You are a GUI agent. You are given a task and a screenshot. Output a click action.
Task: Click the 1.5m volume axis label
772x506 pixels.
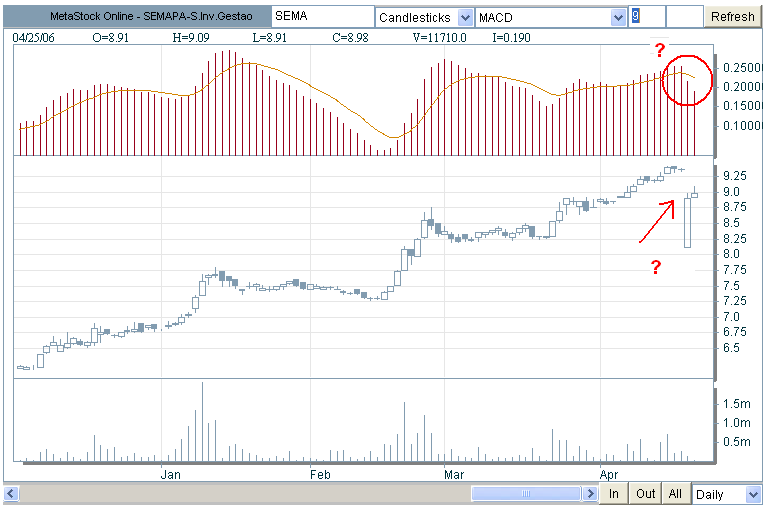737,404
